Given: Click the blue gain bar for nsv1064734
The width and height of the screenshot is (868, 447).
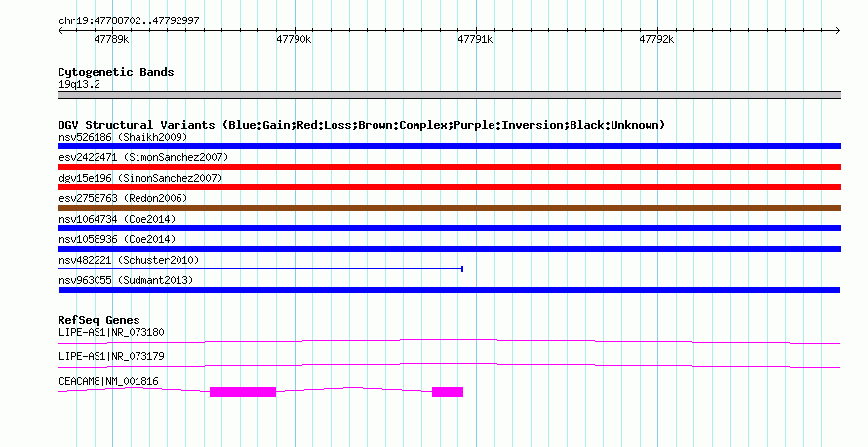Looking at the screenshot, I should [449, 228].
